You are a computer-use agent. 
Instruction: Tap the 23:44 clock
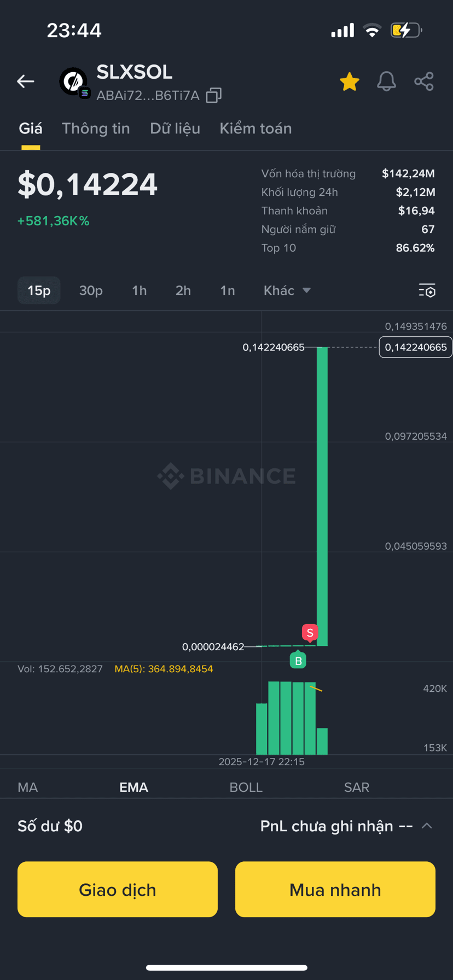[74, 30]
